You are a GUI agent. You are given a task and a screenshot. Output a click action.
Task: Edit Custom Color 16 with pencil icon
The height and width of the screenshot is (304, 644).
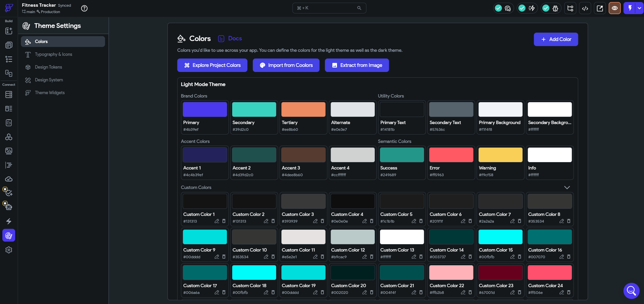562,257
